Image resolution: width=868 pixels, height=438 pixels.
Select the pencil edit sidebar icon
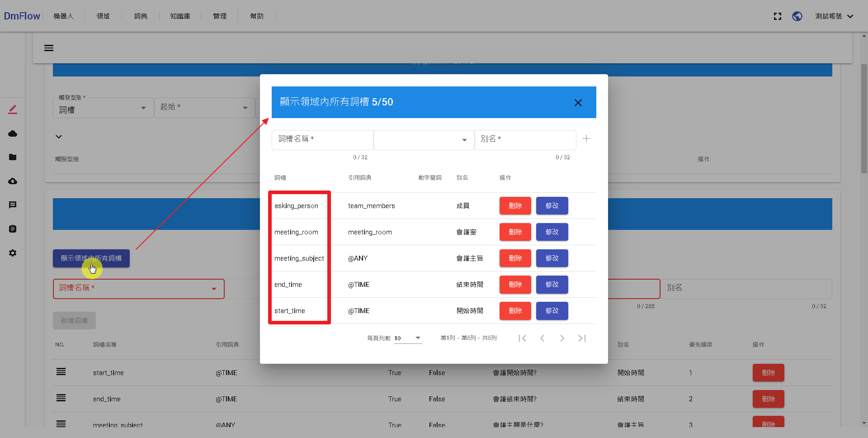(13, 109)
